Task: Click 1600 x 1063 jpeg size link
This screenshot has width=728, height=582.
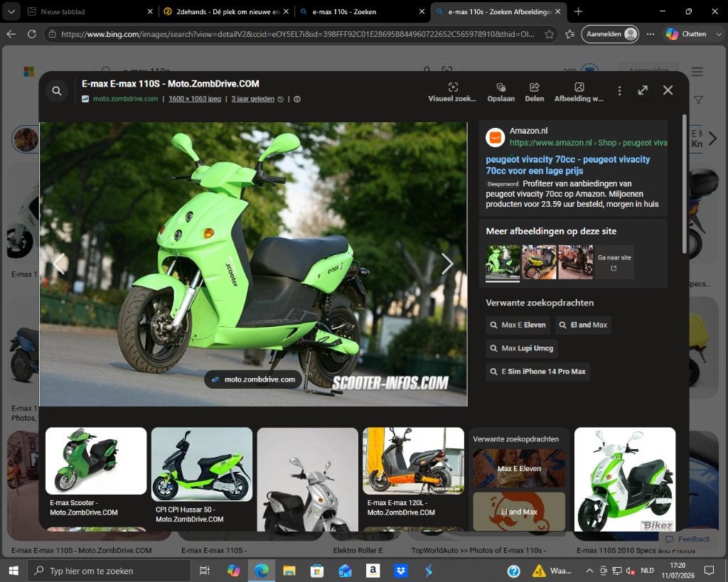Action: 195,99
